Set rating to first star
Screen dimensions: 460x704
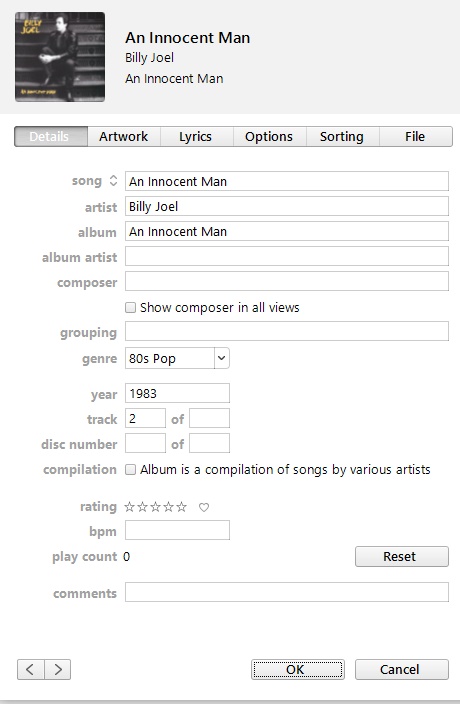pyautogui.click(x=129, y=507)
